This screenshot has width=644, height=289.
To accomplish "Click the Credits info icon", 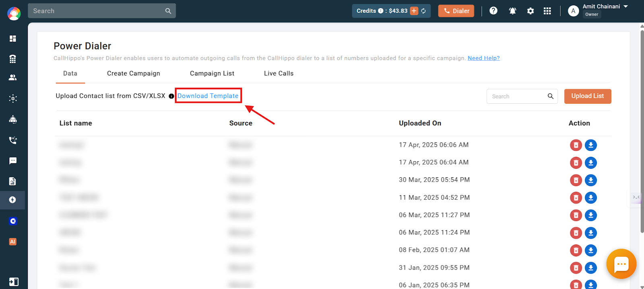I will click(381, 11).
